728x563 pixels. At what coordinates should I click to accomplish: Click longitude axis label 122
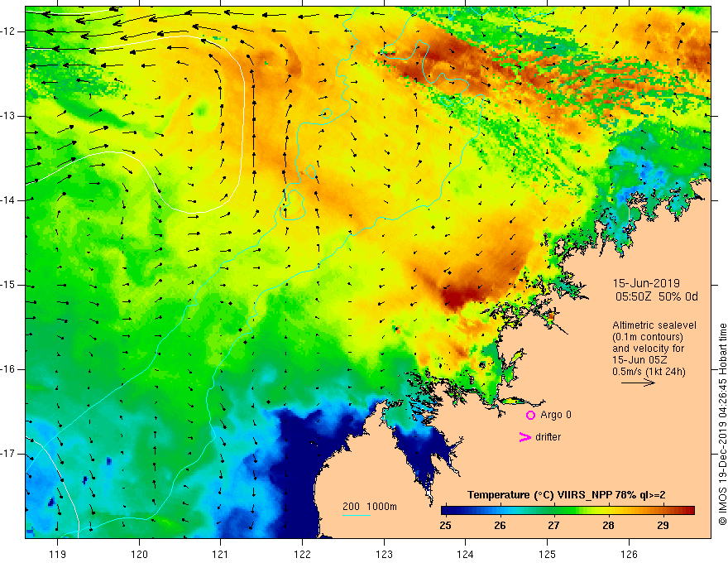tap(302, 554)
